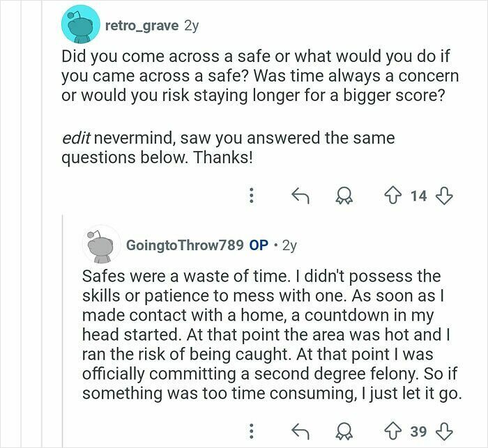Screen dimensions: 488x448
Task: Click the 14 vote count
Action: click(x=418, y=196)
